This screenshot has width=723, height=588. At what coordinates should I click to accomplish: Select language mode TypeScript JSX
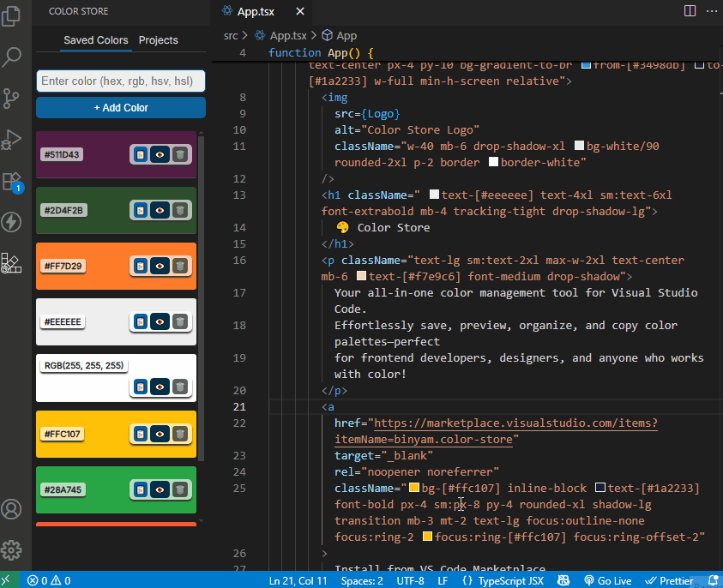503,580
